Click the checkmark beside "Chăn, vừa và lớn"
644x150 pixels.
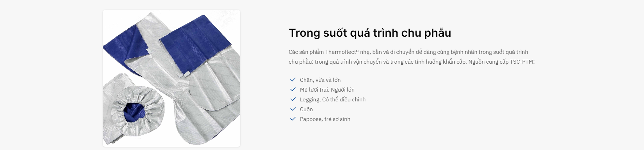pos(293,80)
